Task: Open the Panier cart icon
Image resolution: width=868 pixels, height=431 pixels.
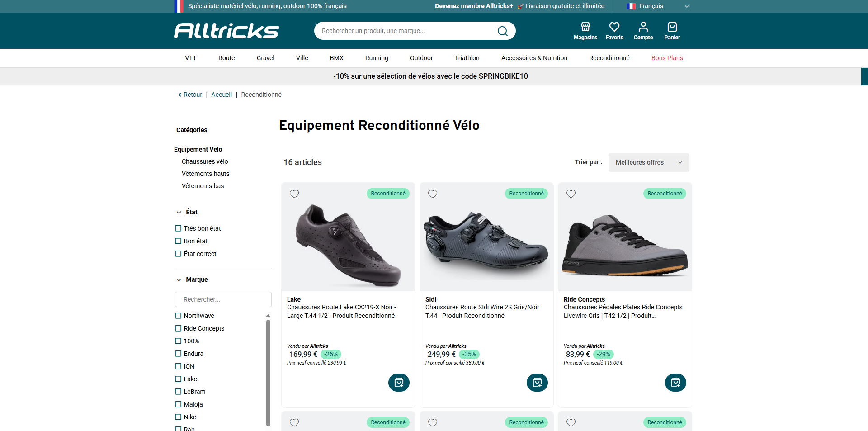Action: (672, 31)
